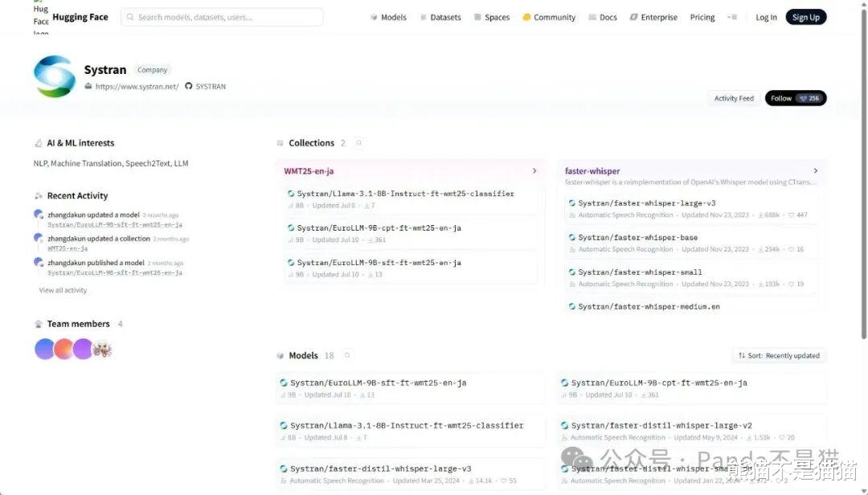Click the Log In link
The width and height of the screenshot is (868, 495).
click(766, 17)
